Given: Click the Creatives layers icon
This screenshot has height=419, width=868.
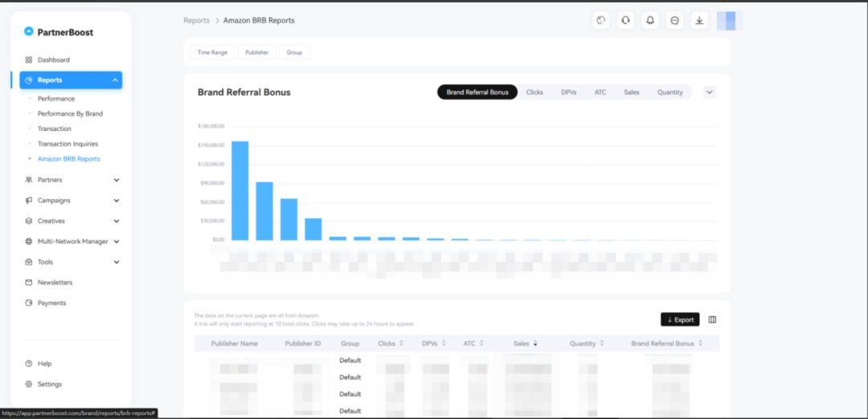Looking at the screenshot, I should pos(29,221).
